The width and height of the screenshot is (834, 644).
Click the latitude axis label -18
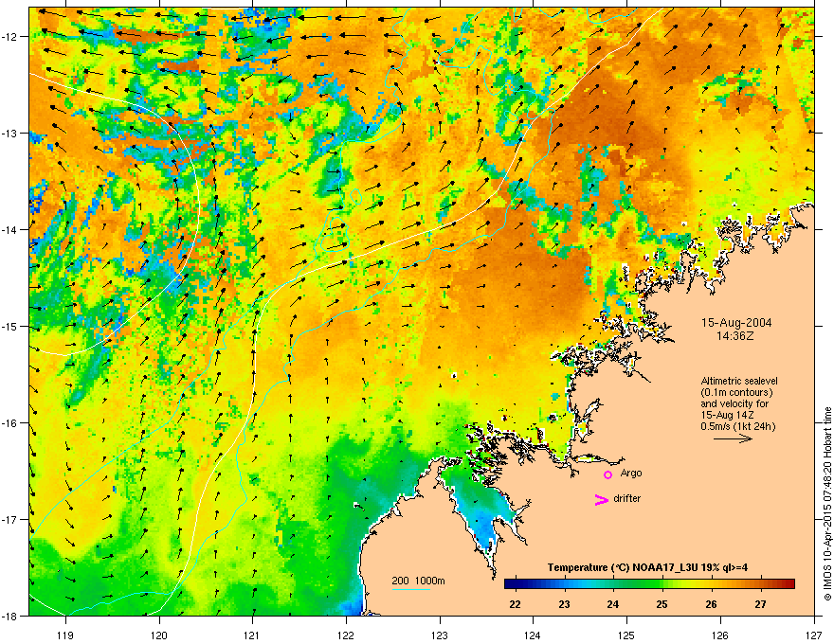(10, 616)
